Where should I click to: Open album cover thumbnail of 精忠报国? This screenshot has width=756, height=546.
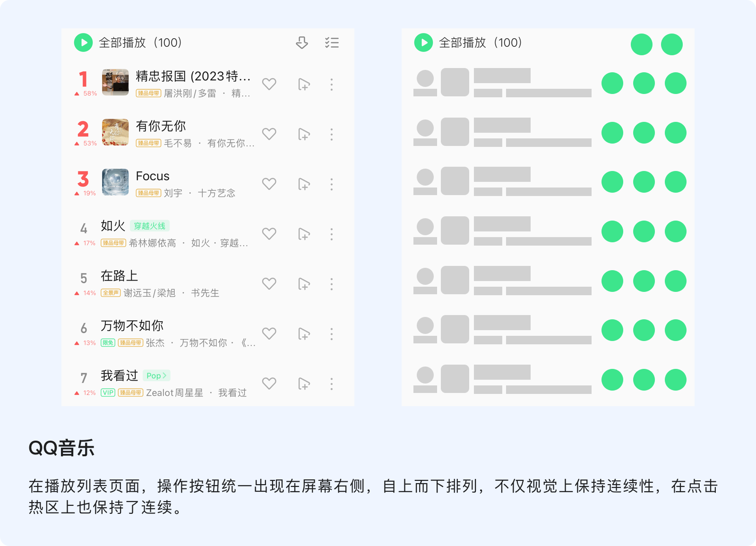pyautogui.click(x=115, y=82)
